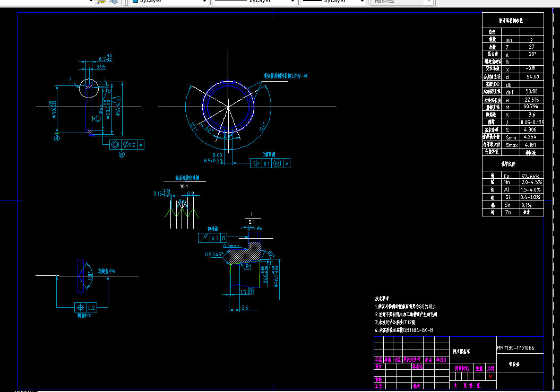Click the Smin label cell

click(x=511, y=137)
